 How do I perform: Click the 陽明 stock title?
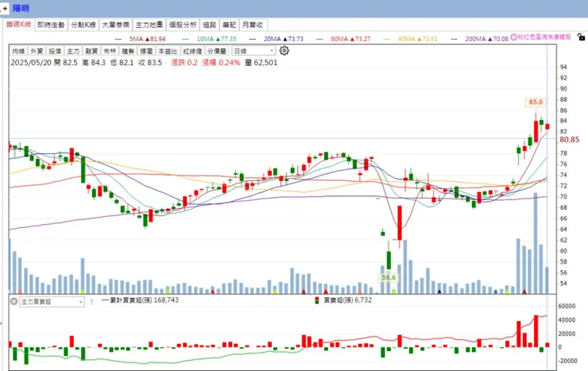click(21, 8)
